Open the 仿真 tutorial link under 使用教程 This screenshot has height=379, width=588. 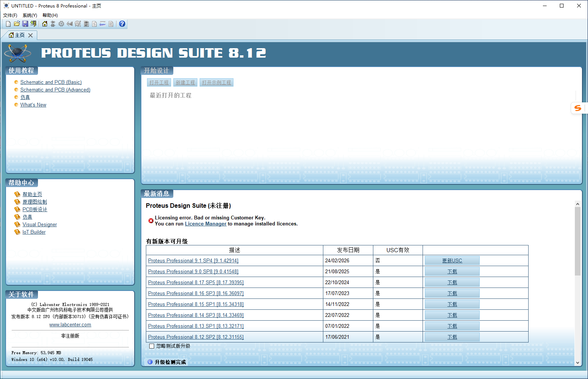[x=25, y=97]
